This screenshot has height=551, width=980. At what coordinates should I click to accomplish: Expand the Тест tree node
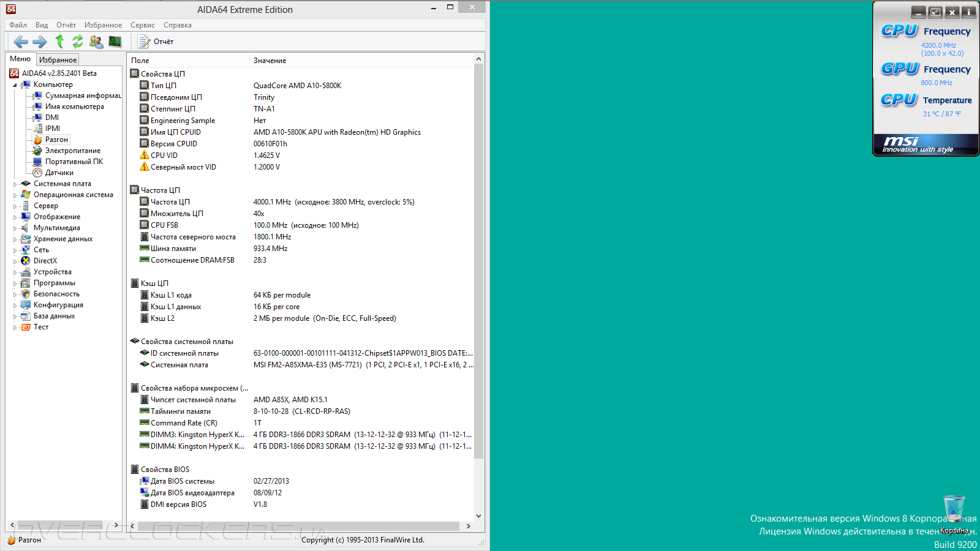(x=15, y=327)
